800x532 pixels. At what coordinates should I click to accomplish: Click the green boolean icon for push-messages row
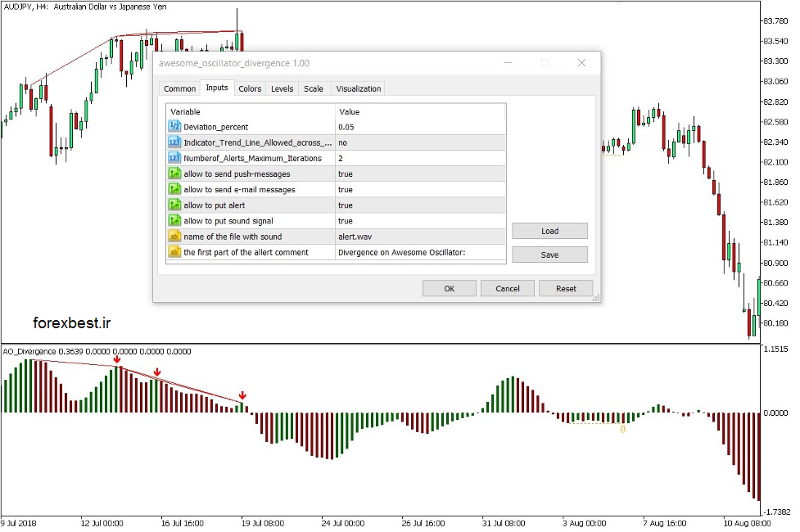point(174,174)
